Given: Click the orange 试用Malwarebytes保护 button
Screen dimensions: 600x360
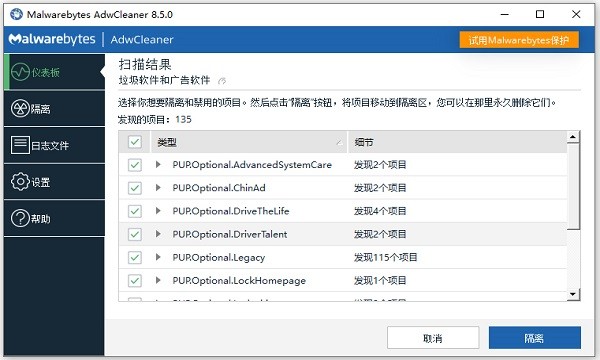Looking at the screenshot, I should click(x=519, y=40).
